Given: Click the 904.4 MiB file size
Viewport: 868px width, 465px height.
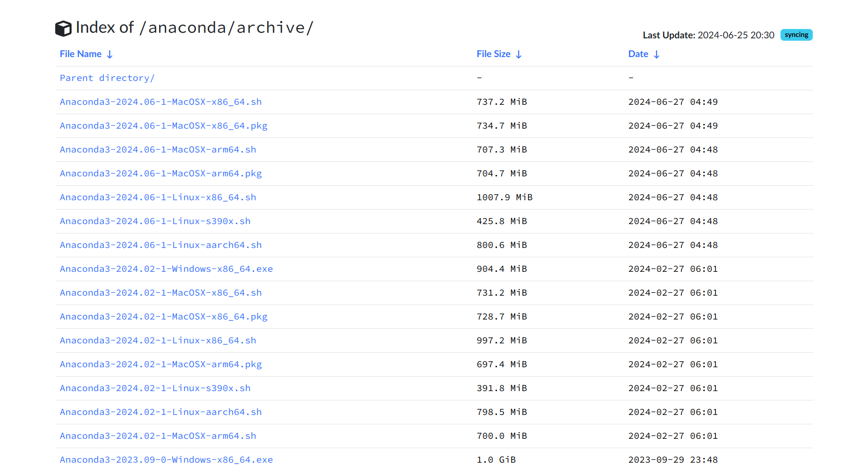Looking at the screenshot, I should coord(502,269).
